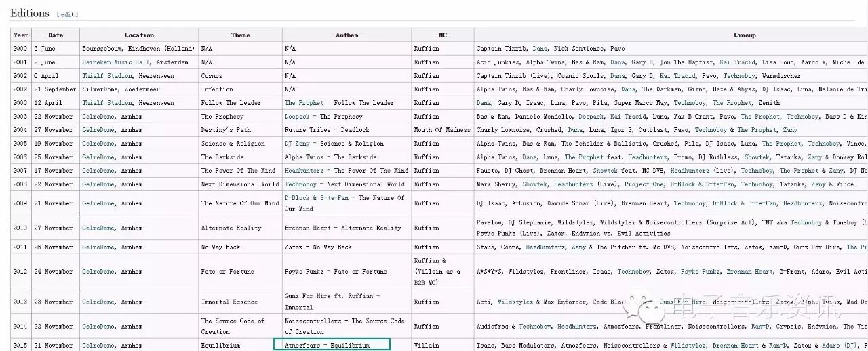Open GelreDome link in the 2014 row
This screenshot has width=868, height=351.
coord(98,327)
